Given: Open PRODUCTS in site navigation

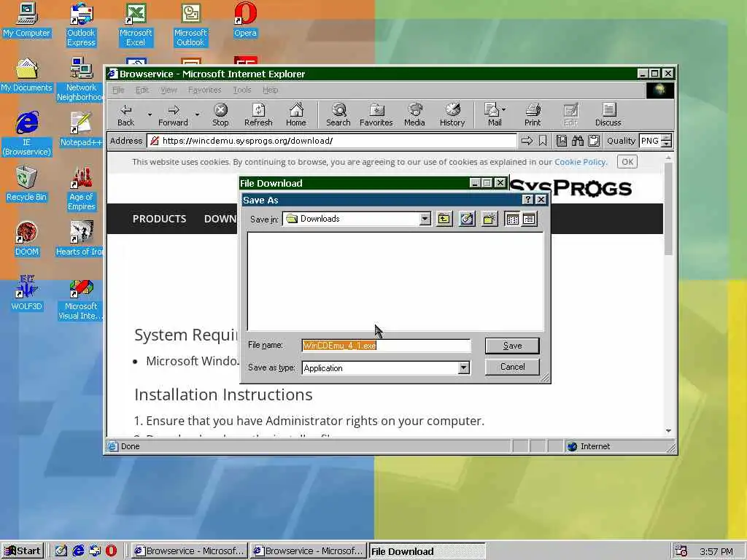Looking at the screenshot, I should coord(159,219).
